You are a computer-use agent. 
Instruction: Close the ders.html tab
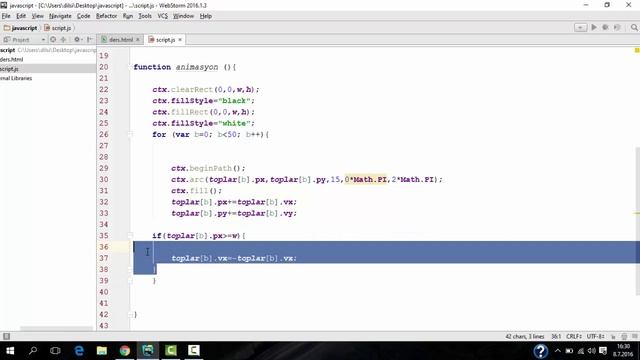pyautogui.click(x=138, y=40)
